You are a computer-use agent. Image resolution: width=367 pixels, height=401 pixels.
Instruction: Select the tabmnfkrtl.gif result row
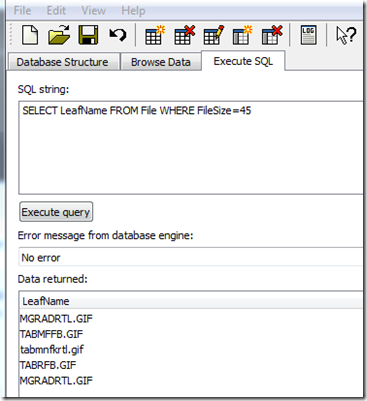(x=191, y=349)
